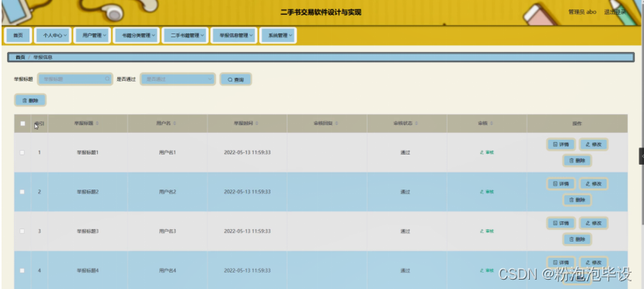Click the 举报信息 breadcrumb text
Screen dimensions: 644x289
43,57
